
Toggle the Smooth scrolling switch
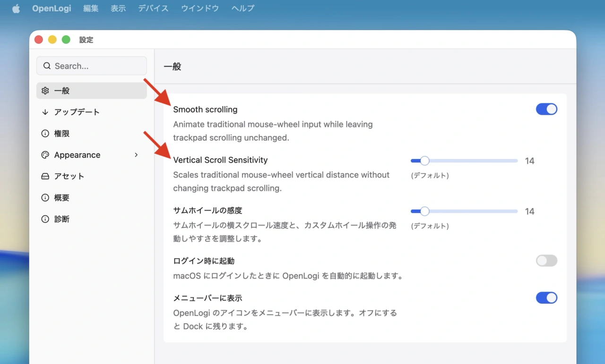[546, 110]
